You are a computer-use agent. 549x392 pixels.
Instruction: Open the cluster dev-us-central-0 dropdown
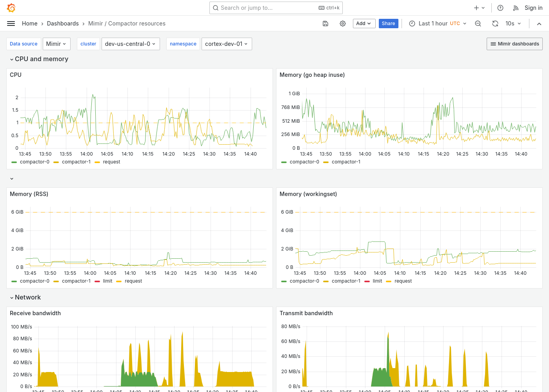131,44
